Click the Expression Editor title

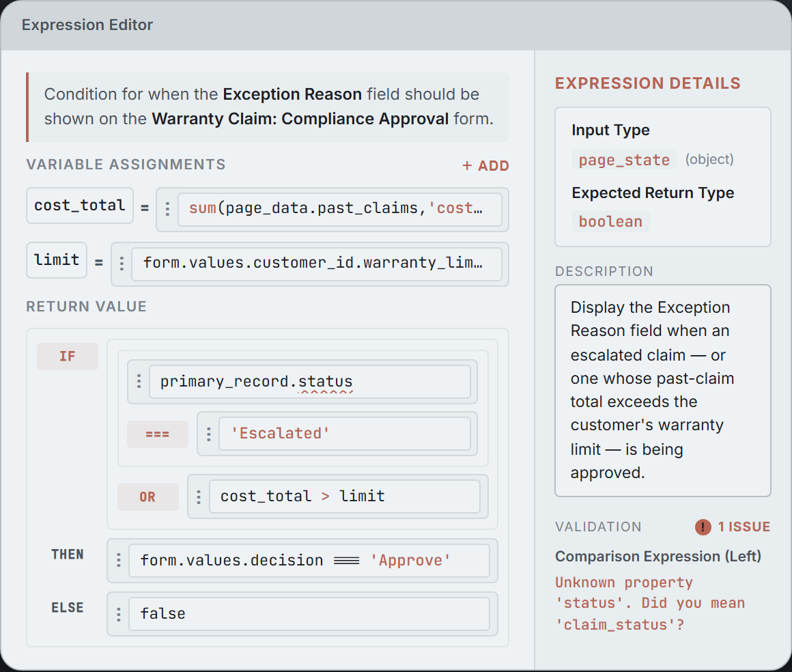click(87, 25)
